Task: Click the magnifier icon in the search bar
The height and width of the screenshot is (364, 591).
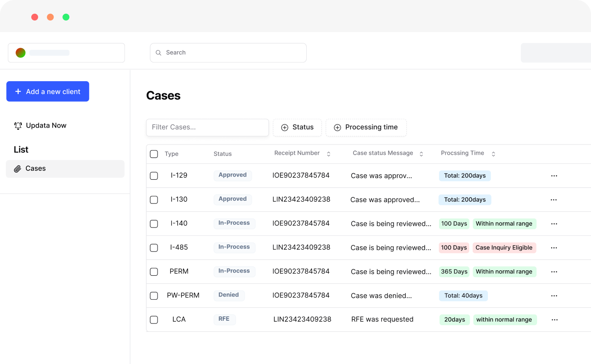Action: pos(158,53)
